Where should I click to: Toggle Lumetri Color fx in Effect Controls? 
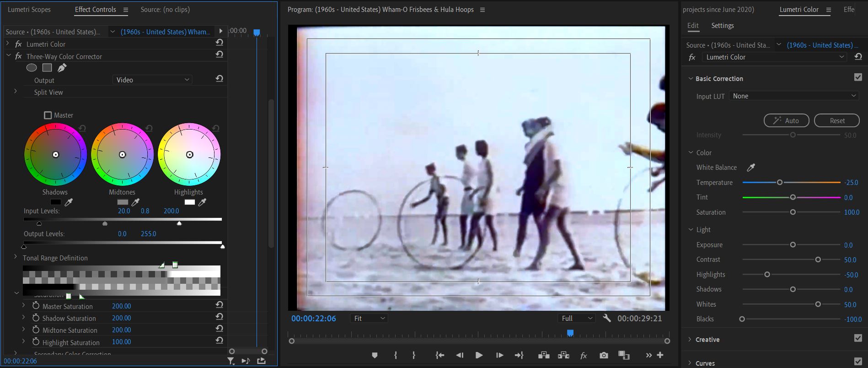click(x=18, y=44)
